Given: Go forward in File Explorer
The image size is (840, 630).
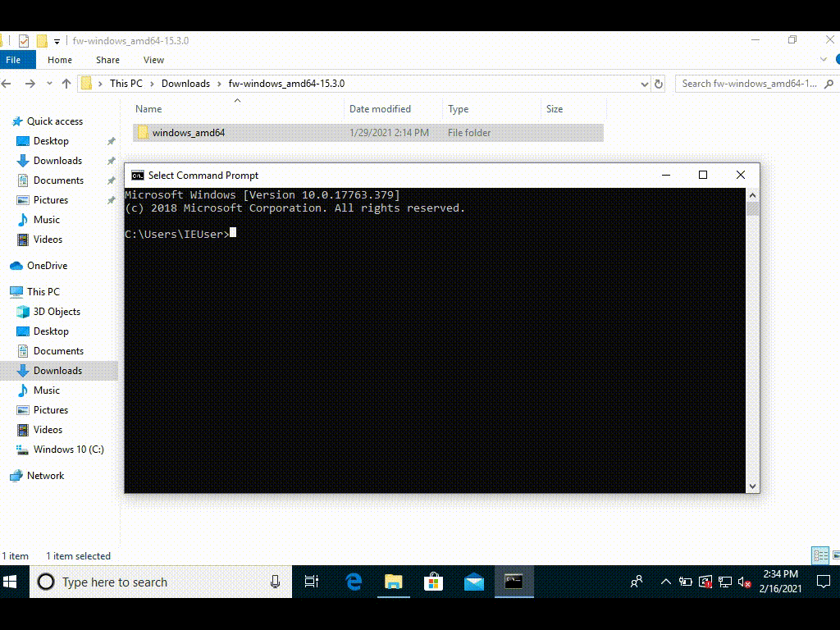Looking at the screenshot, I should click(x=30, y=84).
